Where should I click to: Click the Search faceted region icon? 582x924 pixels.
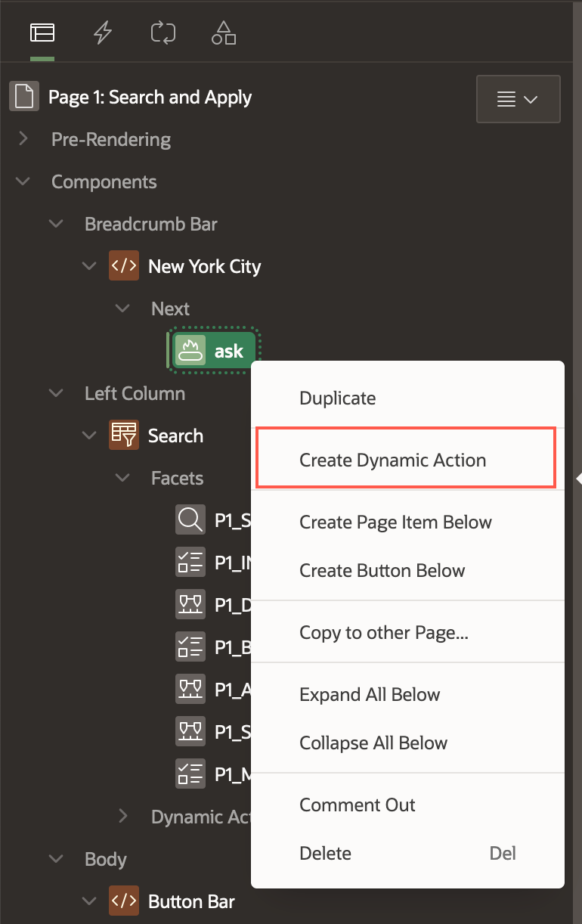click(124, 436)
